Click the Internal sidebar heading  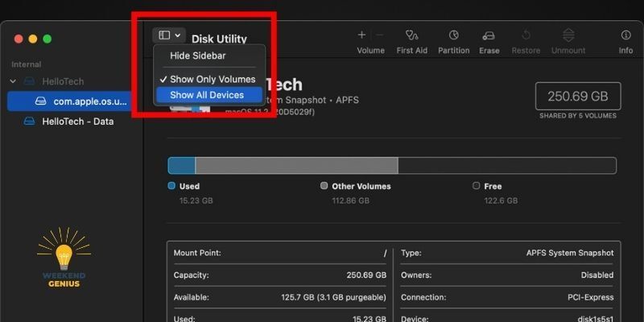coord(27,64)
